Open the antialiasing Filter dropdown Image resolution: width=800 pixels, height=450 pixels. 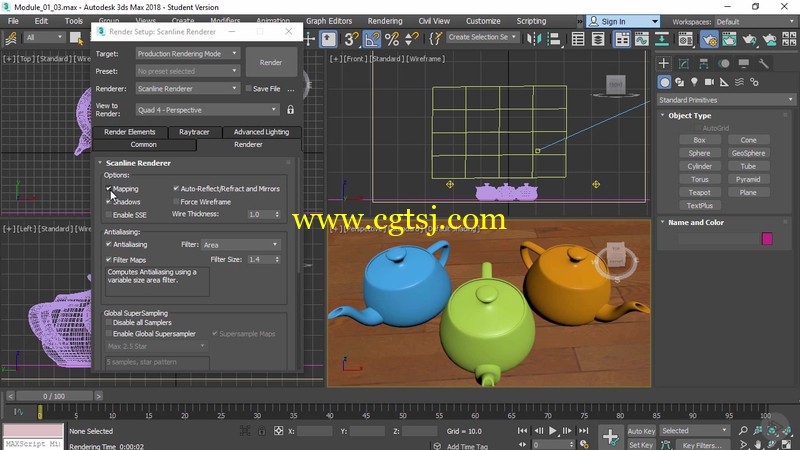(x=240, y=245)
